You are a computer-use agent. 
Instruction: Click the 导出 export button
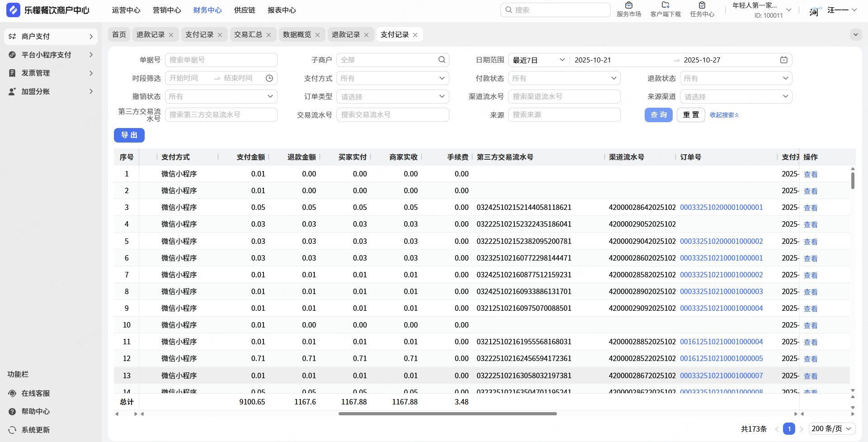[129, 135]
